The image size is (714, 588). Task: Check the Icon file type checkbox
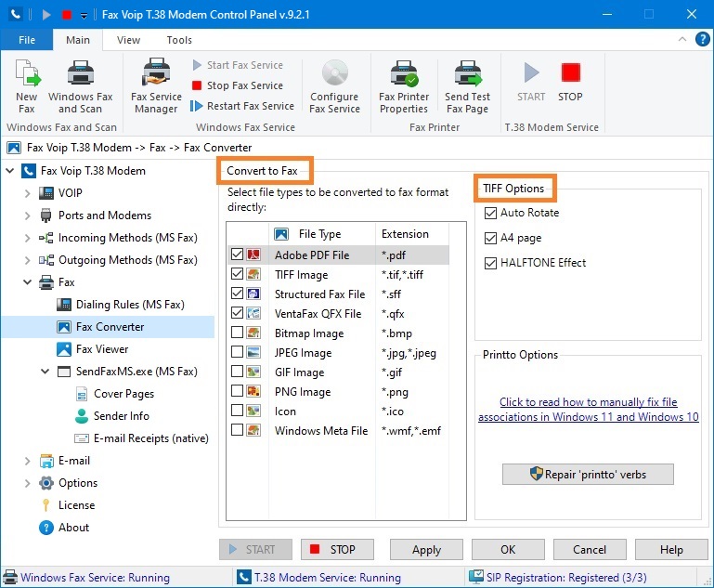click(x=237, y=411)
